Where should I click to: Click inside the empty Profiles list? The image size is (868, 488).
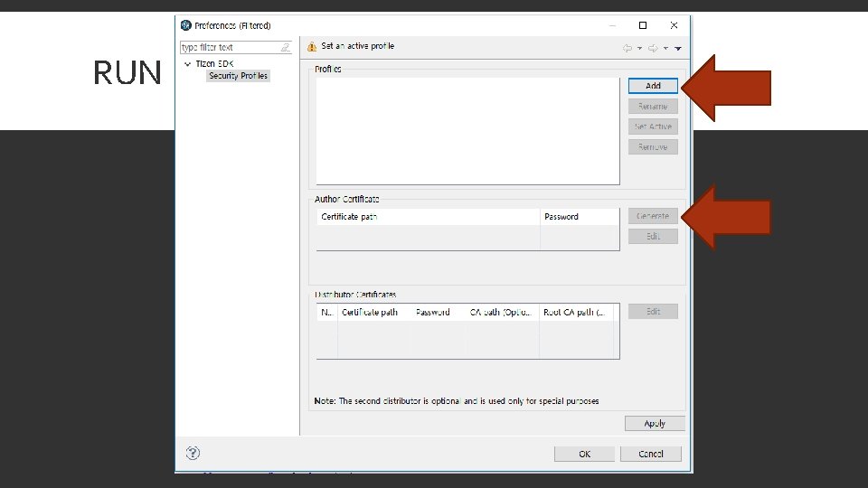tap(467, 131)
